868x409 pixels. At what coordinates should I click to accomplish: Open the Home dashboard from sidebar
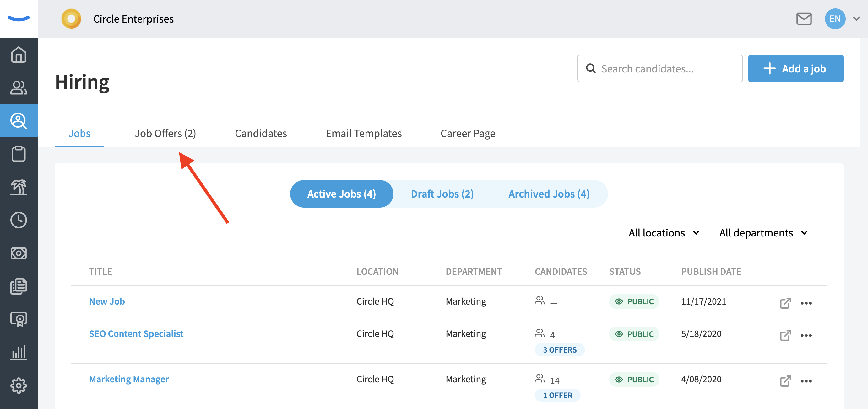(x=19, y=55)
